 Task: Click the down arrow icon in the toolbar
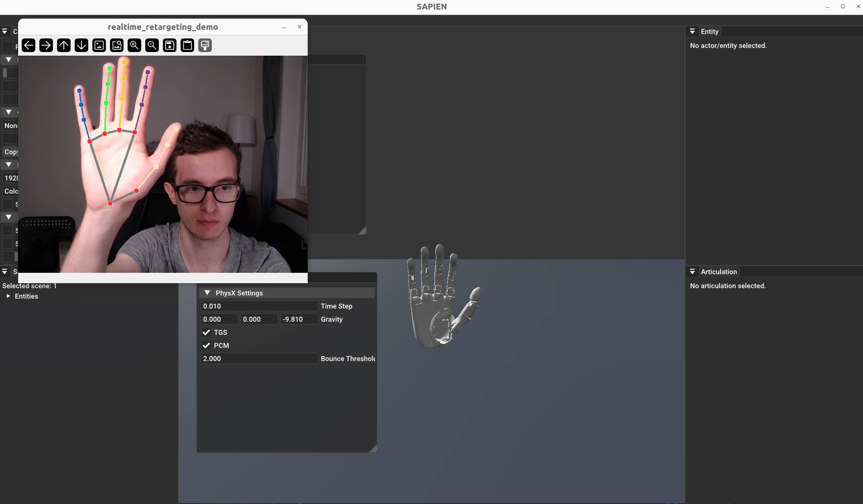point(81,45)
